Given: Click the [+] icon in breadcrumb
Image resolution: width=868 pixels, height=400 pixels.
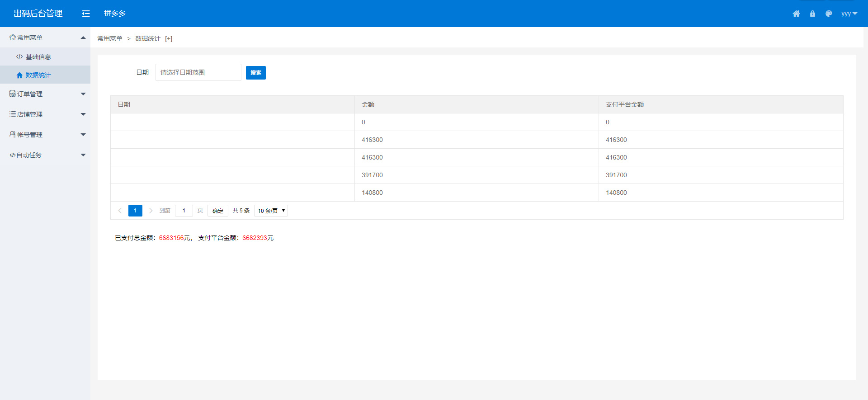Looking at the screenshot, I should point(169,39).
